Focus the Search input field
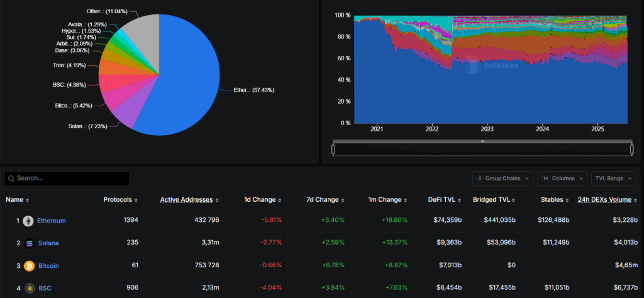Screen dimensions: 644x298 (x=70, y=179)
